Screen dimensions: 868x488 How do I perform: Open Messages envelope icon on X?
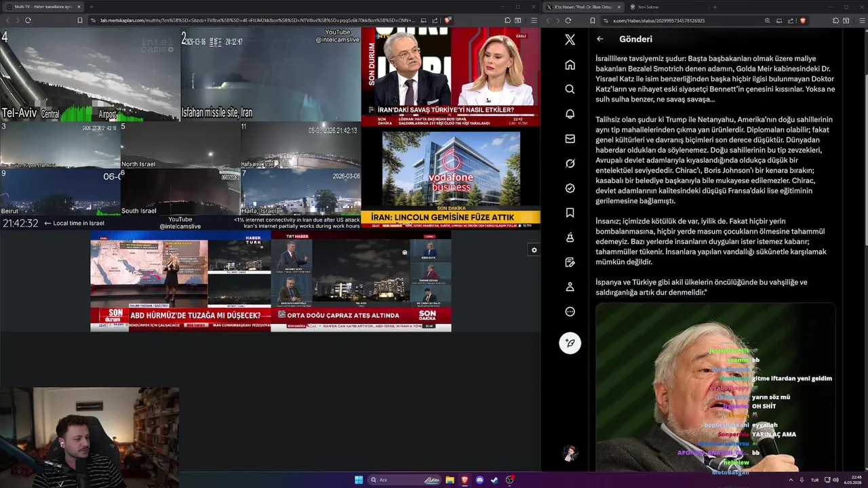click(570, 139)
